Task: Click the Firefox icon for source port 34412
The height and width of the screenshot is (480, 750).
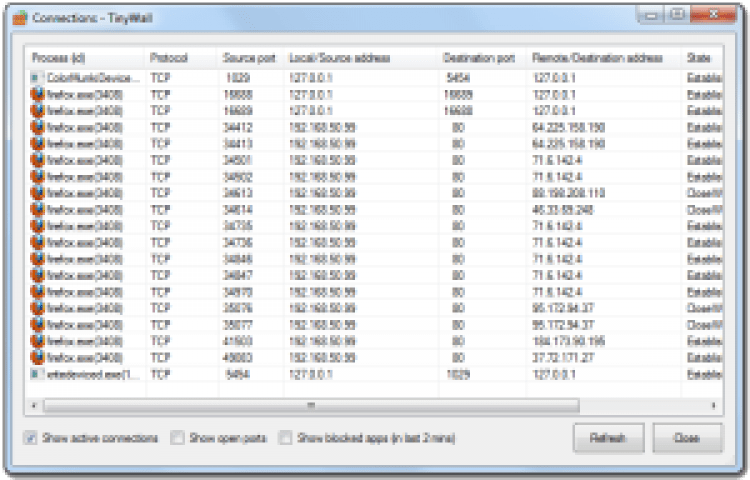Action: point(37,126)
